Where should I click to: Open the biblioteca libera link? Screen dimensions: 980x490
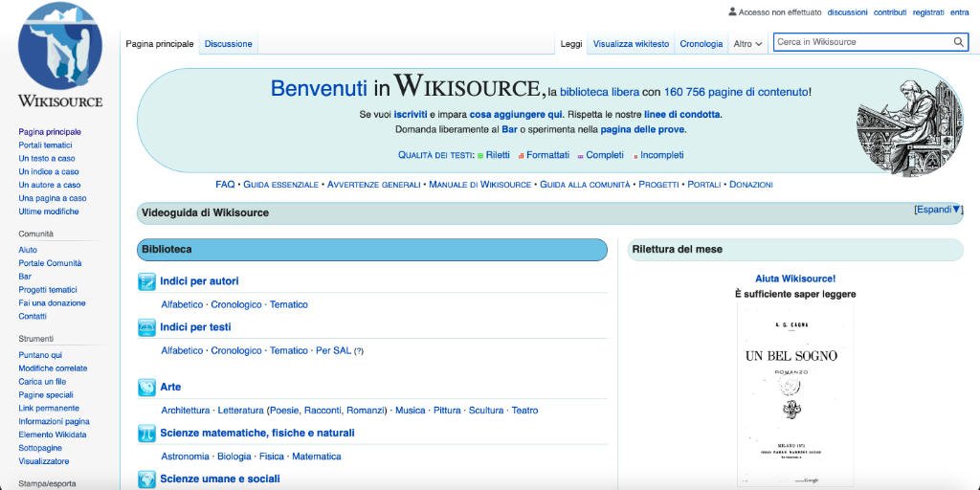tap(599, 92)
